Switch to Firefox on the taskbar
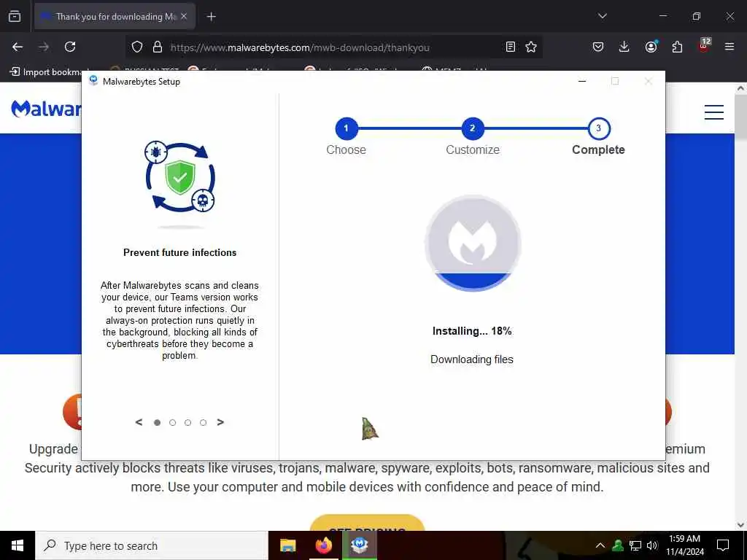The width and height of the screenshot is (747, 560). point(323,545)
